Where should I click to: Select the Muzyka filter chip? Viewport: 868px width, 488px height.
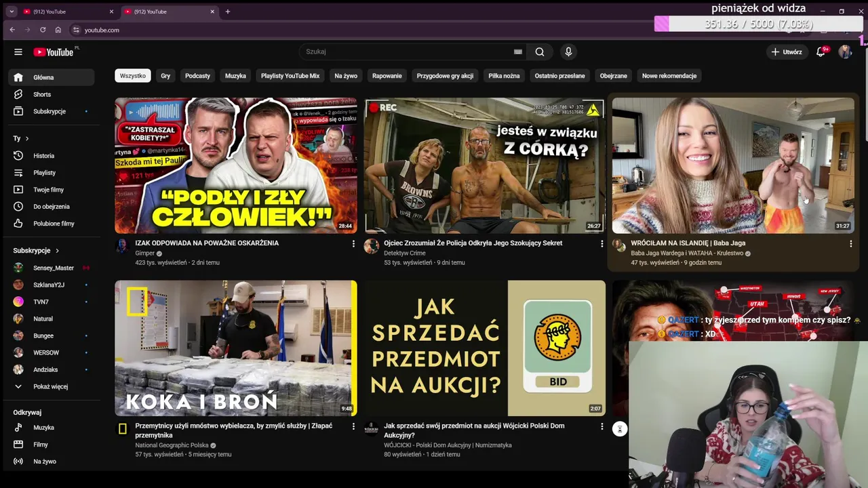(x=235, y=76)
